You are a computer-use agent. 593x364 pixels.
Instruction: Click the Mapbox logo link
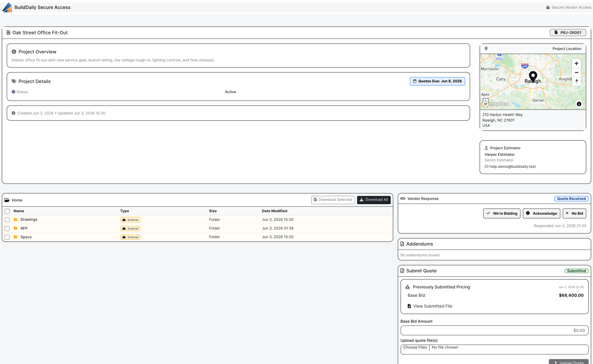click(496, 104)
